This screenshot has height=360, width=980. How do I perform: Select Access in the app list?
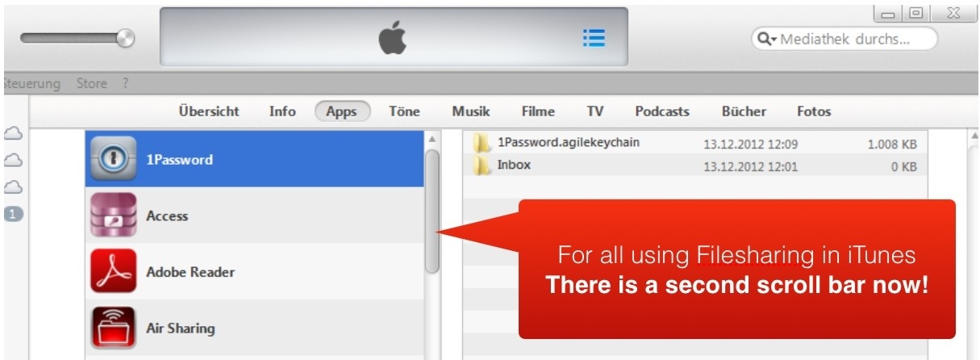point(255,216)
